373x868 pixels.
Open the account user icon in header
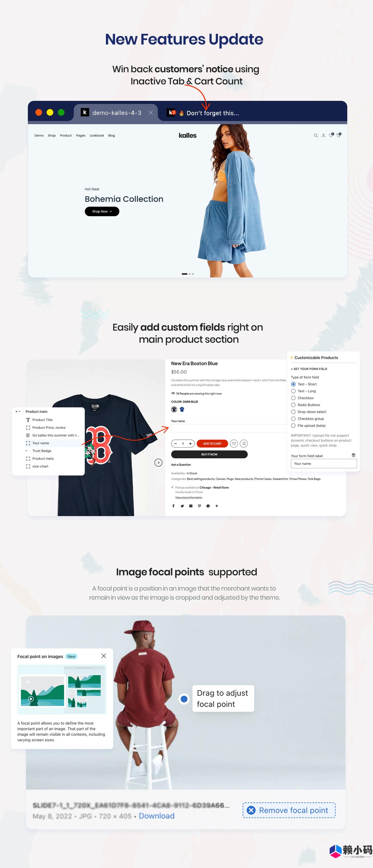coord(323,135)
